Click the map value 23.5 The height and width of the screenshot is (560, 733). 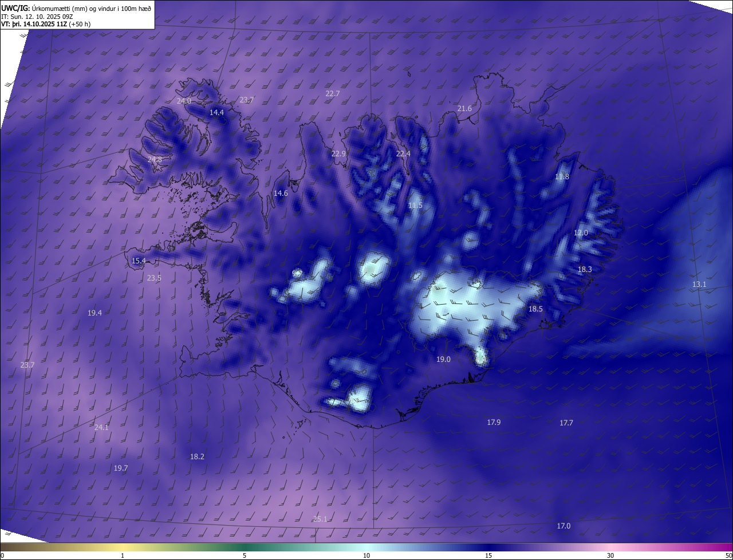(x=154, y=278)
